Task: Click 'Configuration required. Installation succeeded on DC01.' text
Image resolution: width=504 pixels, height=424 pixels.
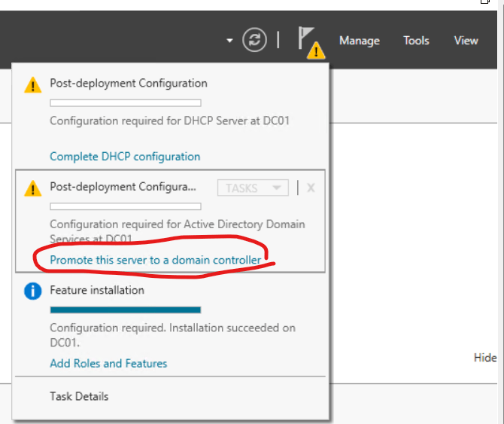Action: pyautogui.click(x=172, y=335)
